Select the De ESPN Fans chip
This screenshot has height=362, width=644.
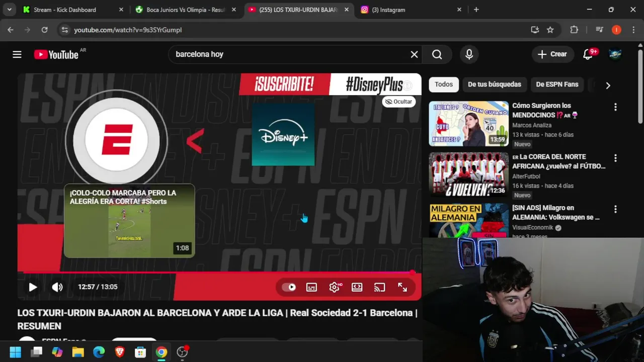pos(557,84)
